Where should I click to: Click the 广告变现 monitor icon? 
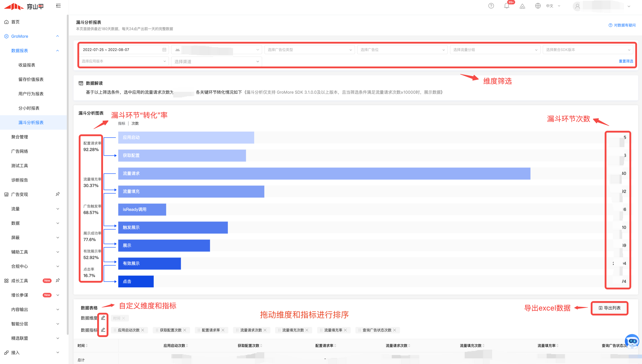(x=6, y=194)
